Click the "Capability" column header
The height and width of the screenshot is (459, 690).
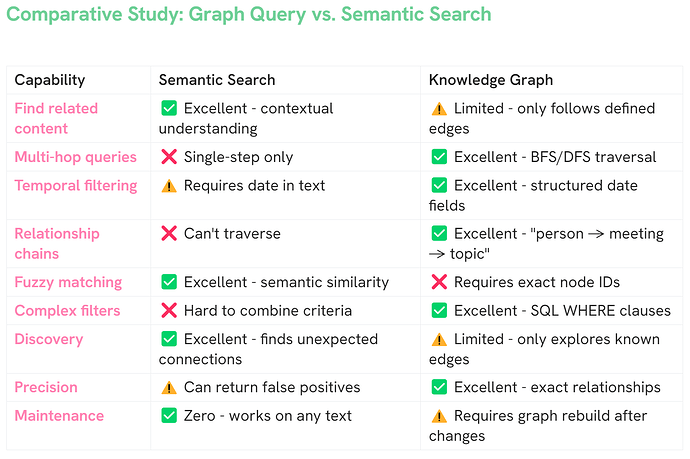[x=50, y=80]
